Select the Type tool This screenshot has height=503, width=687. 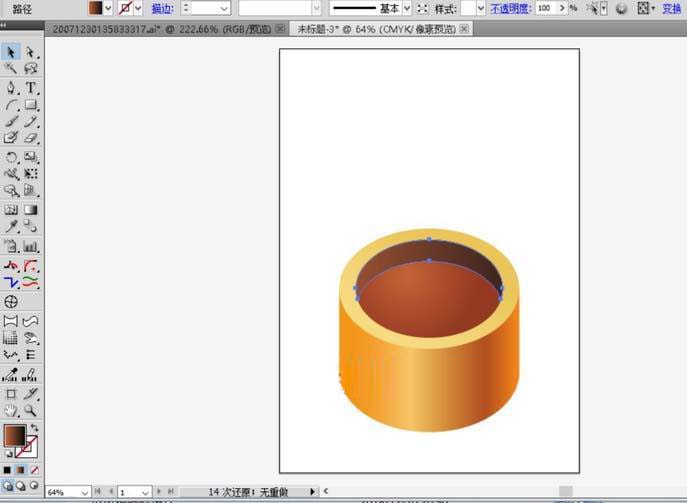pos(31,87)
